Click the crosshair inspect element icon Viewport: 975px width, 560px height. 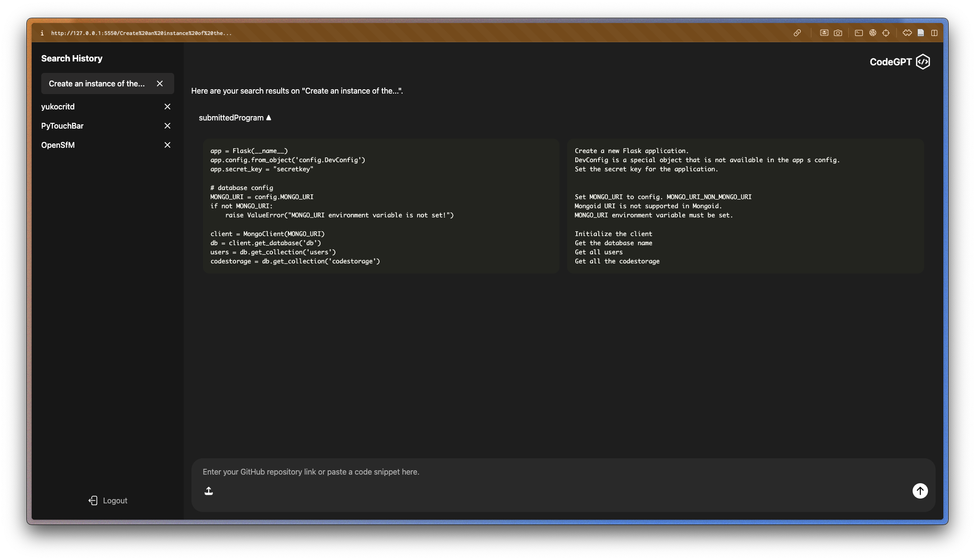[x=886, y=33]
